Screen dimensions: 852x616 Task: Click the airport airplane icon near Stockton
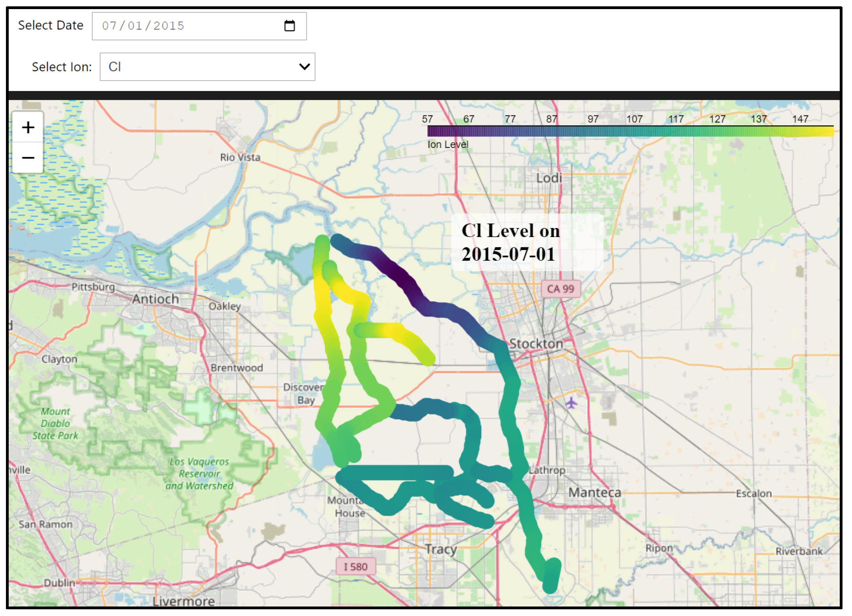(x=571, y=403)
